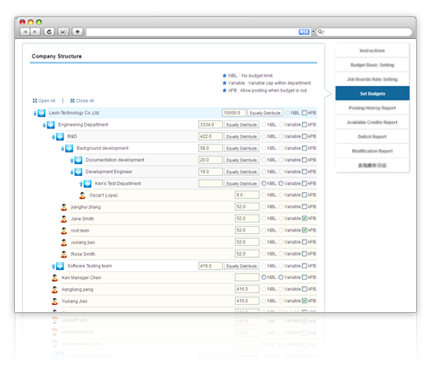Click Rose Smith user avatar icon
The image size is (430, 370).
(x=64, y=254)
